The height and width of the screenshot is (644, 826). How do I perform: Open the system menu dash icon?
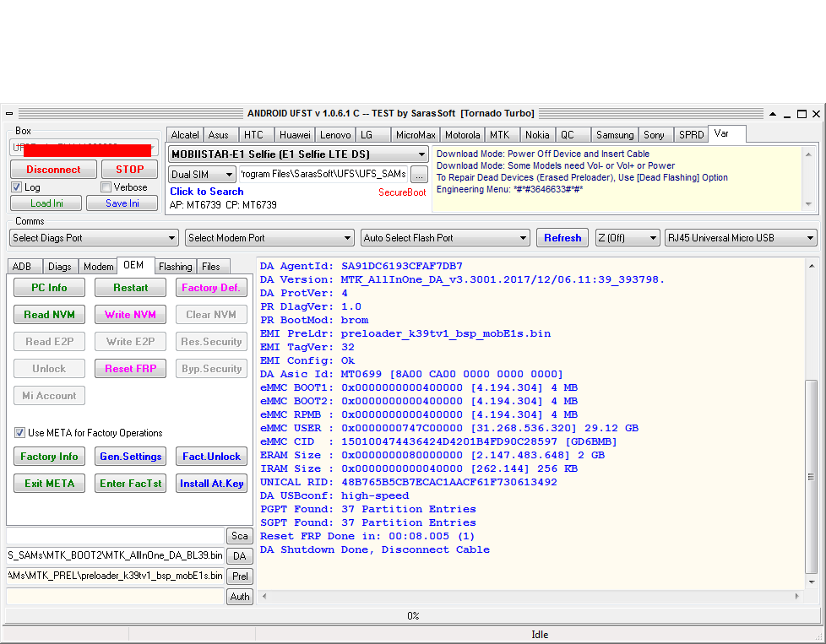(9, 114)
